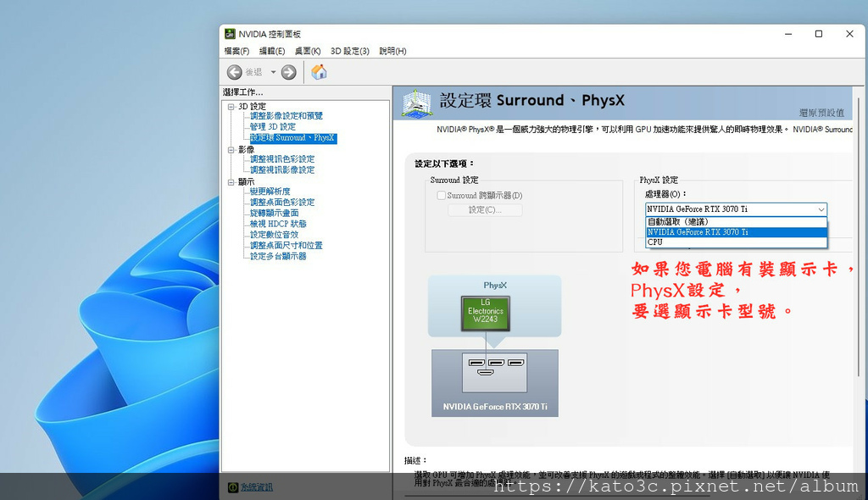This screenshot has width=868, height=500.
Task: Open 調整視訊影像設定 in the task tree
Action: [282, 170]
